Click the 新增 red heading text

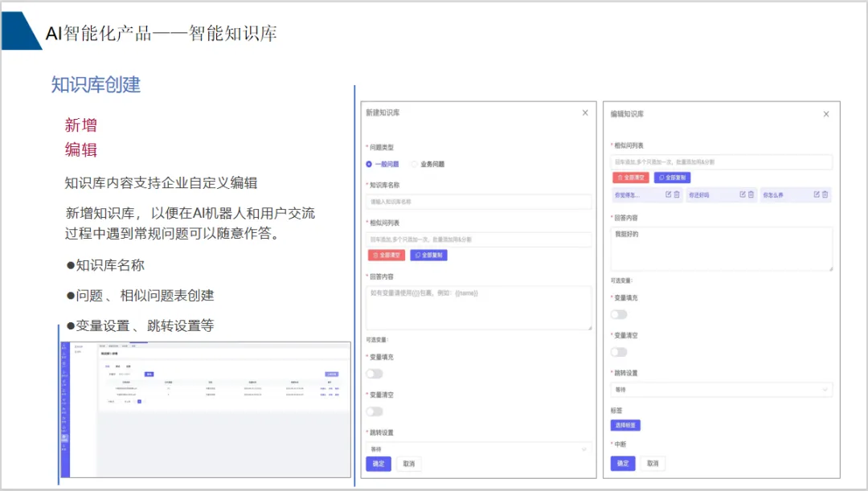81,125
